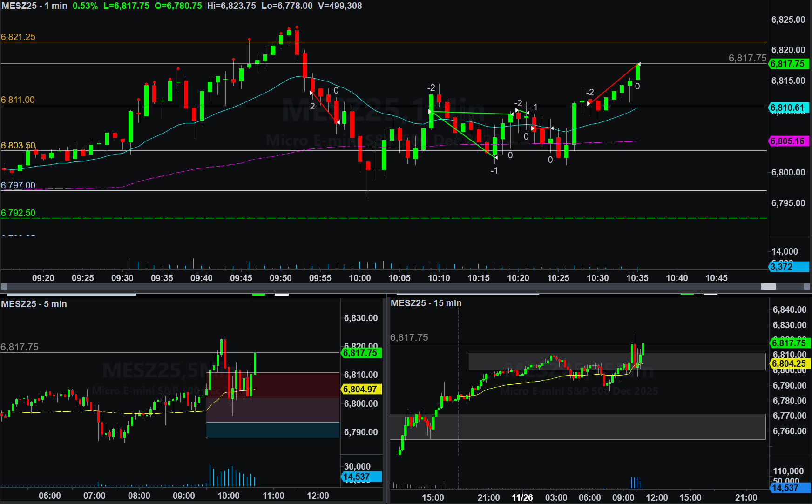Click the 10:00 time axis label
812x504 pixels.
360,278
